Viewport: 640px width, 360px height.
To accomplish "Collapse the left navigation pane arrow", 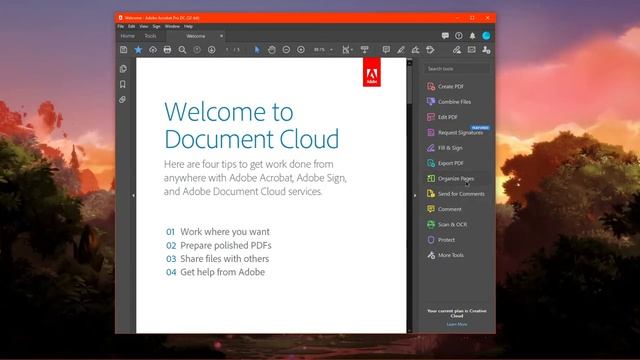I will (x=133, y=196).
